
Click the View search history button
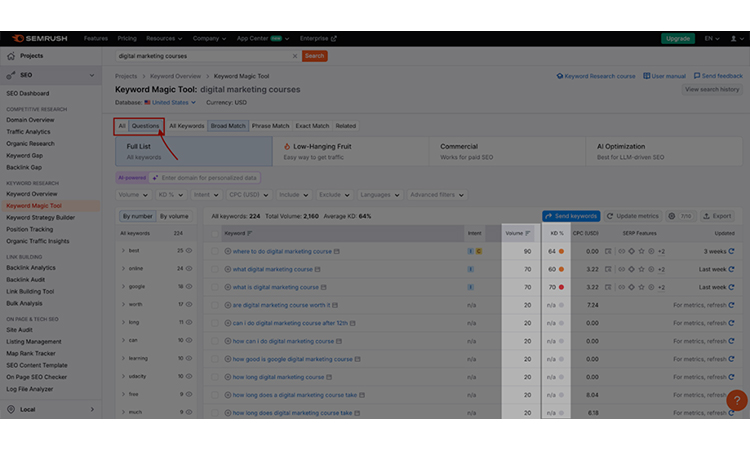point(712,89)
